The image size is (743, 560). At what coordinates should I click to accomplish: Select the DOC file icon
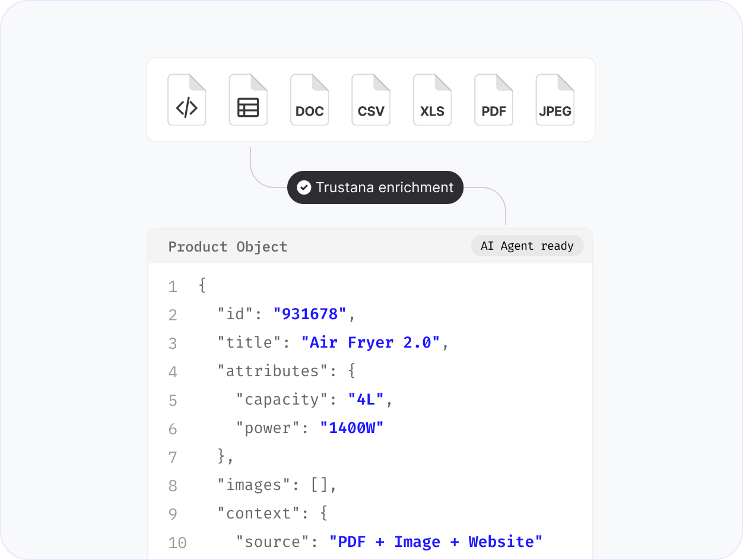(x=310, y=100)
